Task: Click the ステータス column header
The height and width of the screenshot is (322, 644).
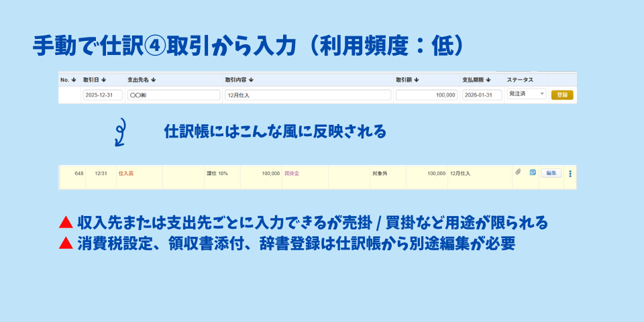Action: pyautogui.click(x=519, y=80)
